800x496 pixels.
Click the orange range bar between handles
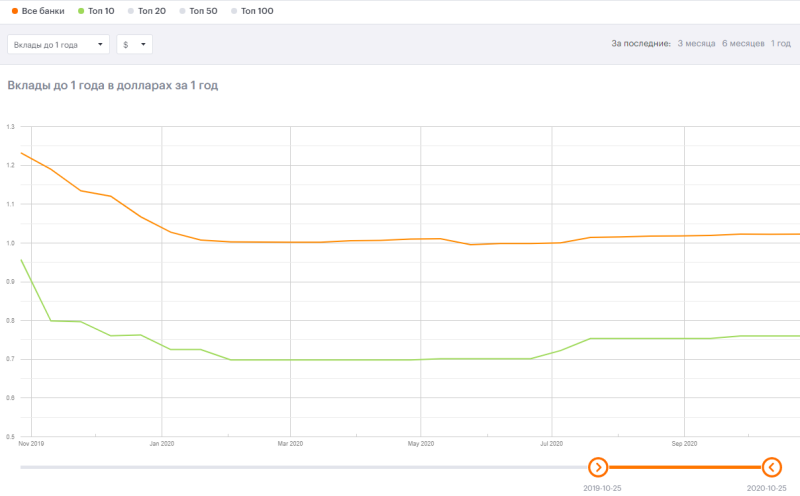pyautogui.click(x=685, y=467)
